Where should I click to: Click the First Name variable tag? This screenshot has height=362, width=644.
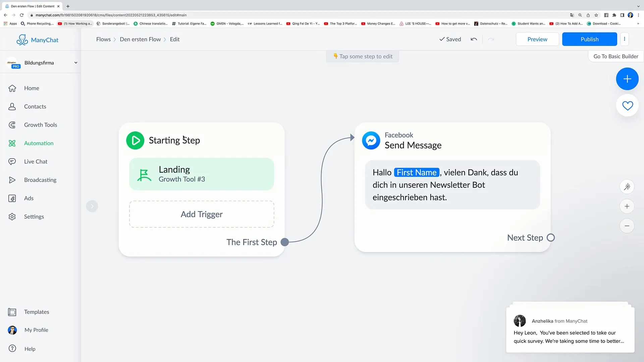click(417, 172)
